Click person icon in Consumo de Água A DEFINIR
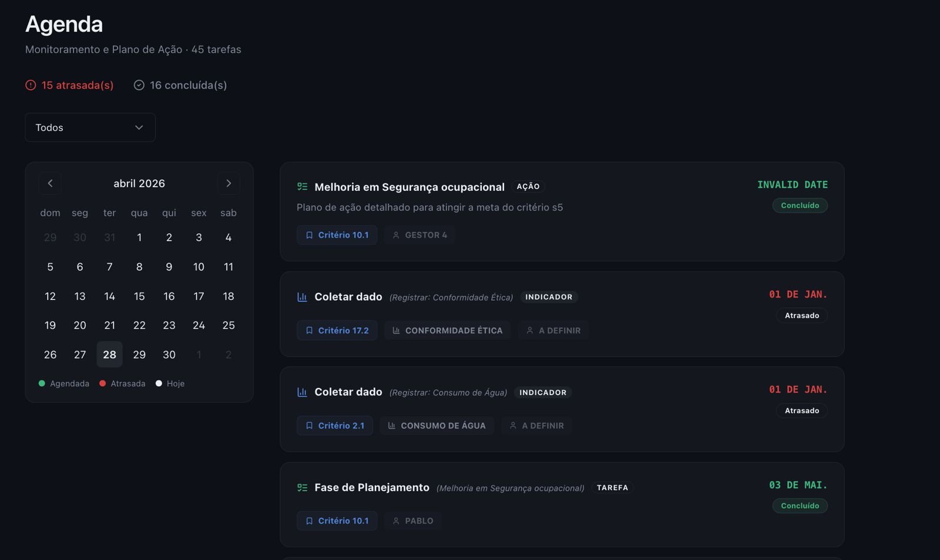Image resolution: width=940 pixels, height=560 pixels. pyautogui.click(x=513, y=426)
